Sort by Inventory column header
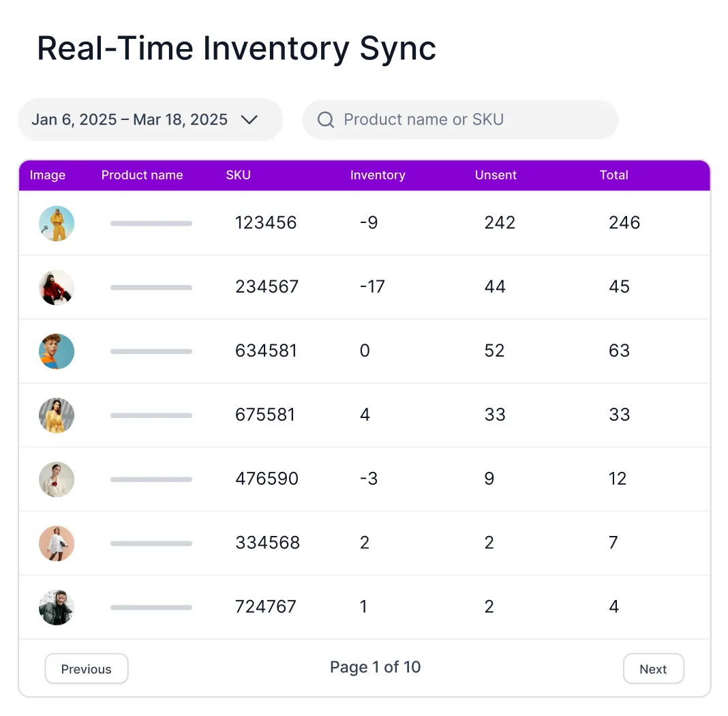 click(x=378, y=175)
